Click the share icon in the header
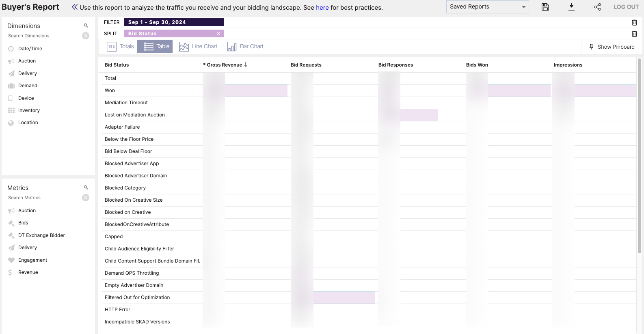Image resolution: width=644 pixels, height=334 pixels. (597, 7)
